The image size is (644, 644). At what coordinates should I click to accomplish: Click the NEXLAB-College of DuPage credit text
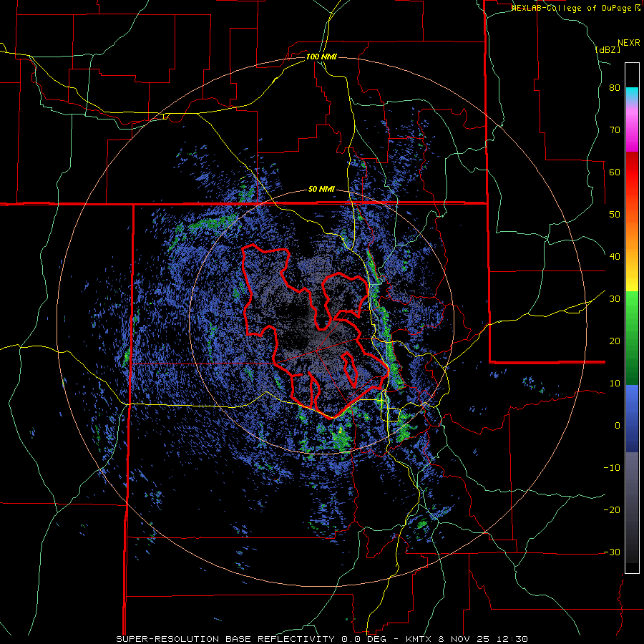[x=575, y=8]
